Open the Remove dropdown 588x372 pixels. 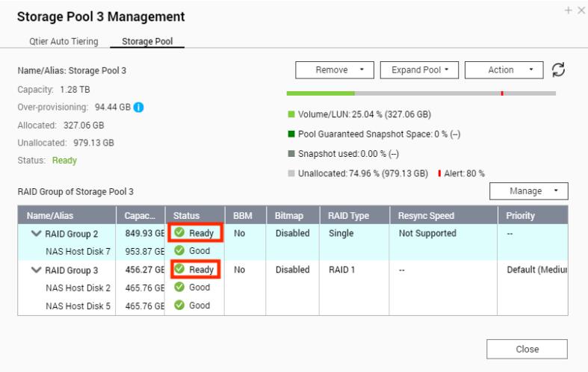pos(334,70)
